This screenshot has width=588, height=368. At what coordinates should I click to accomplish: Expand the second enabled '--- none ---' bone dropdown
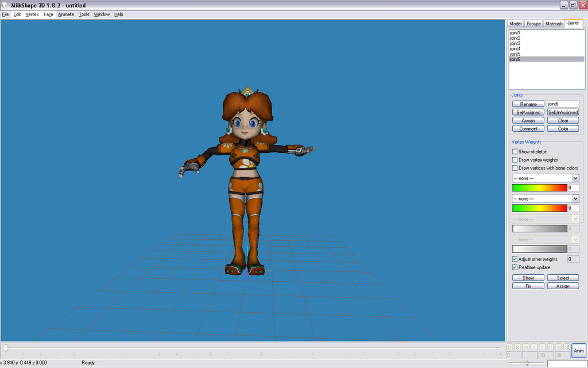tap(575, 198)
